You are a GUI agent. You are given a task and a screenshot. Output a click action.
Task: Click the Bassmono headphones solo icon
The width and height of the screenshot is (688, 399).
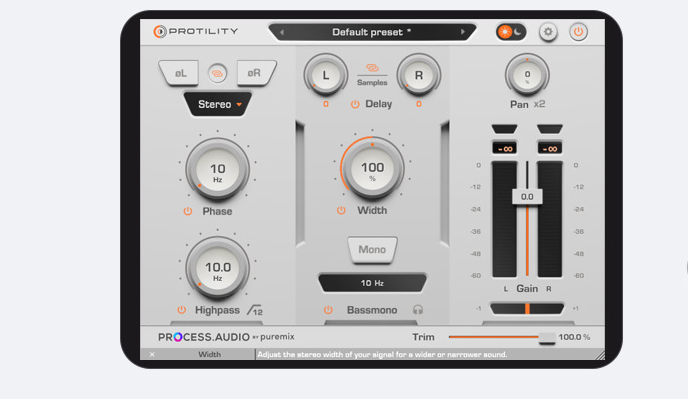coord(418,310)
